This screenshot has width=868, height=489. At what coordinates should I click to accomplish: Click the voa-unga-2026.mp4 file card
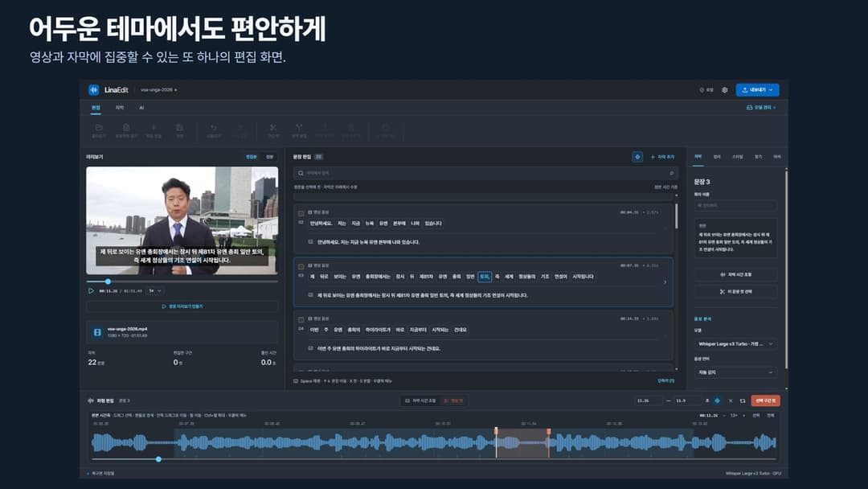182,332
